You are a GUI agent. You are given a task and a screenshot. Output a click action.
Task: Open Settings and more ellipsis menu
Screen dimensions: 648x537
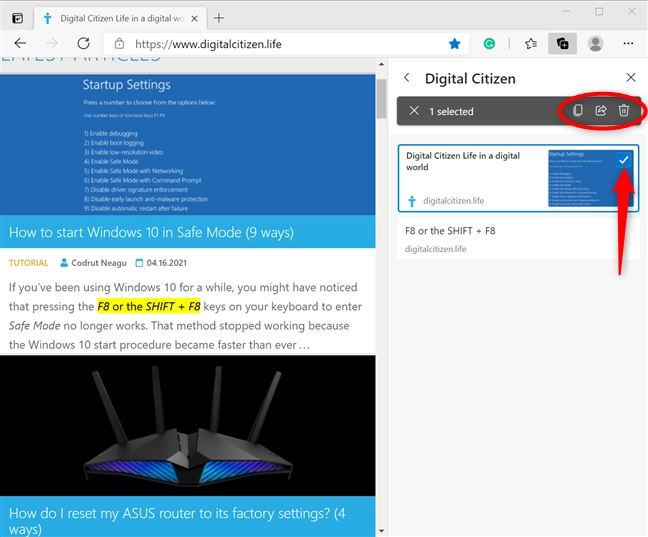(x=628, y=43)
